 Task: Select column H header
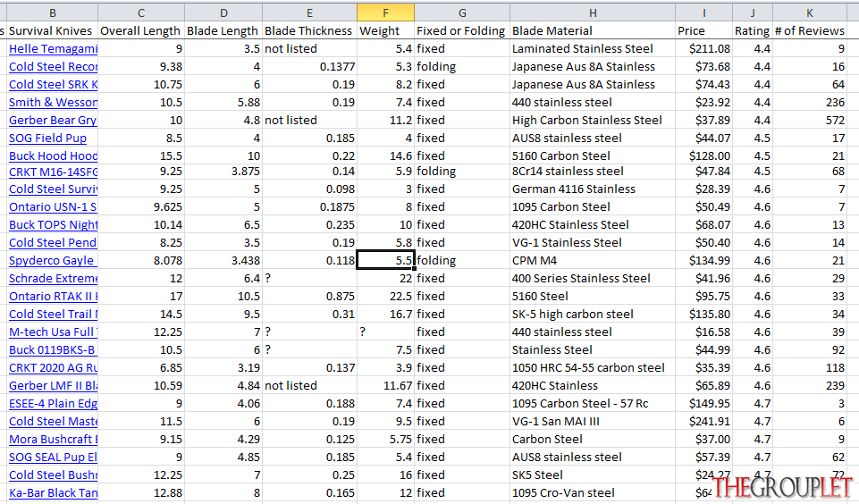click(x=593, y=13)
